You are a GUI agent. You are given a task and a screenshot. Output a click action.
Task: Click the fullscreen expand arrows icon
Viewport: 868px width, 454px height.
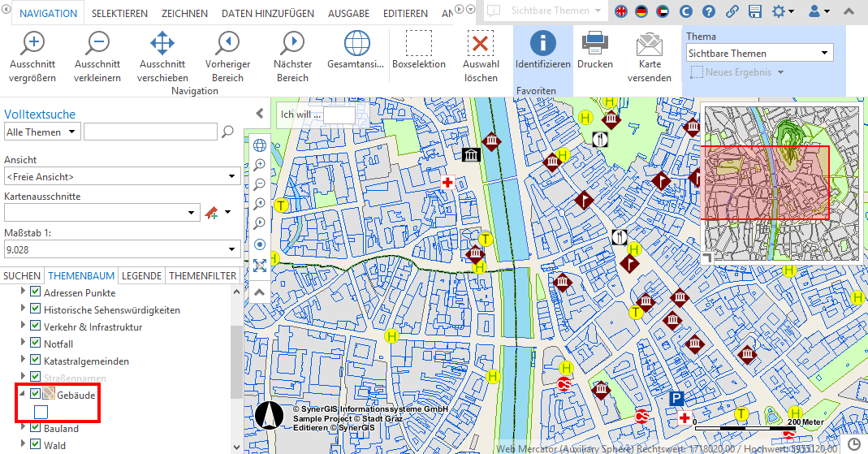pyautogui.click(x=260, y=266)
